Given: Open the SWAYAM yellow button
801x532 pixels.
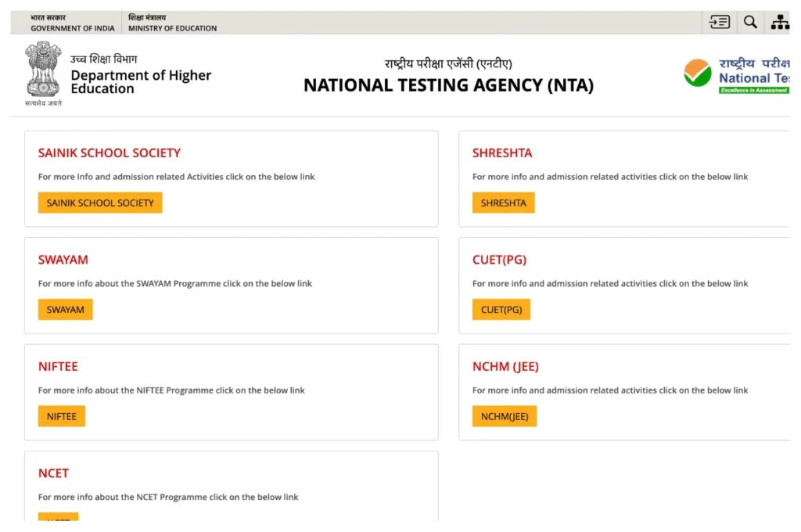Looking at the screenshot, I should (x=65, y=309).
